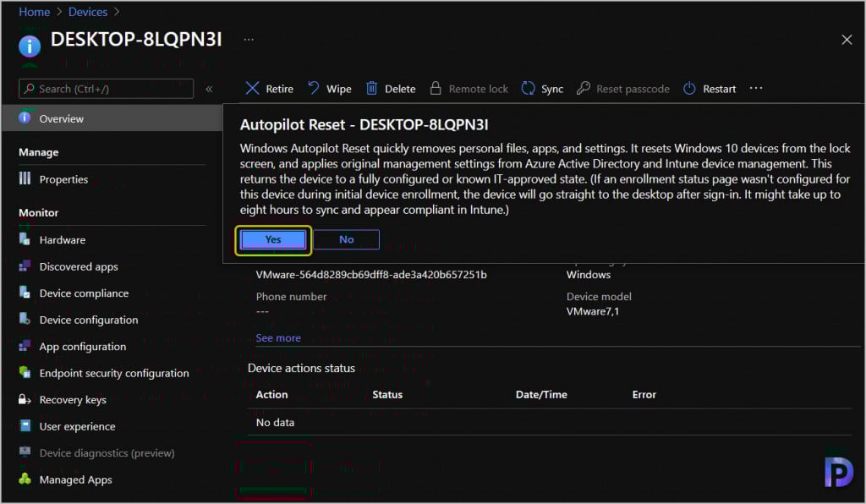Viewport: 866px width, 504px height.
Task: Close the device blade with X
Action: pyautogui.click(x=847, y=40)
